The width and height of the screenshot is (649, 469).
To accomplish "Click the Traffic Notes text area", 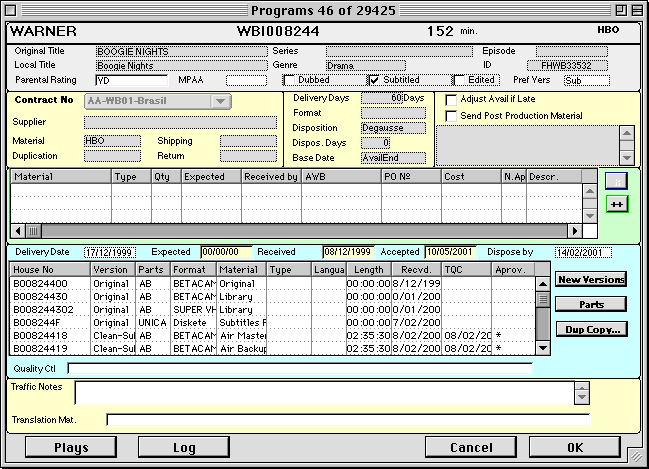I will tap(325, 393).
